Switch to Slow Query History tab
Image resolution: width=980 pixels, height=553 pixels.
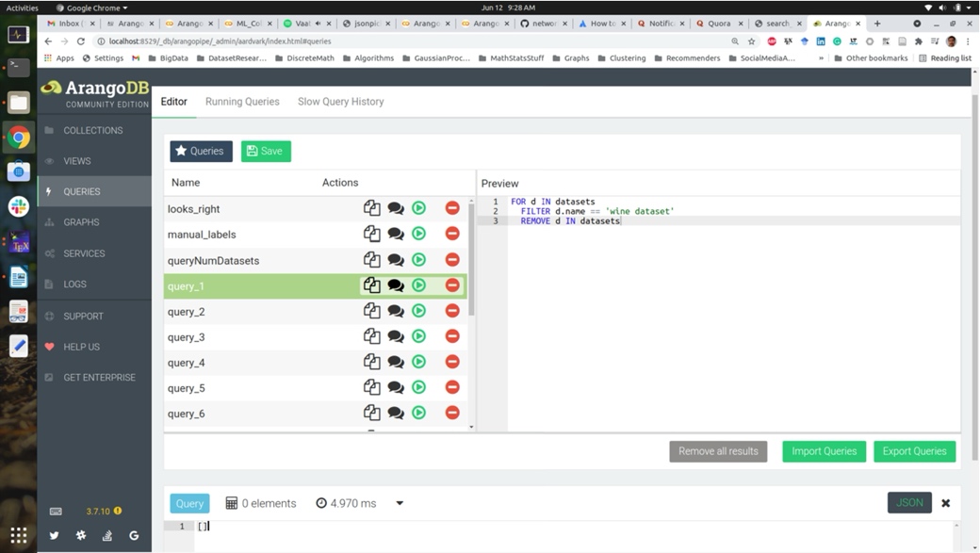coord(340,101)
